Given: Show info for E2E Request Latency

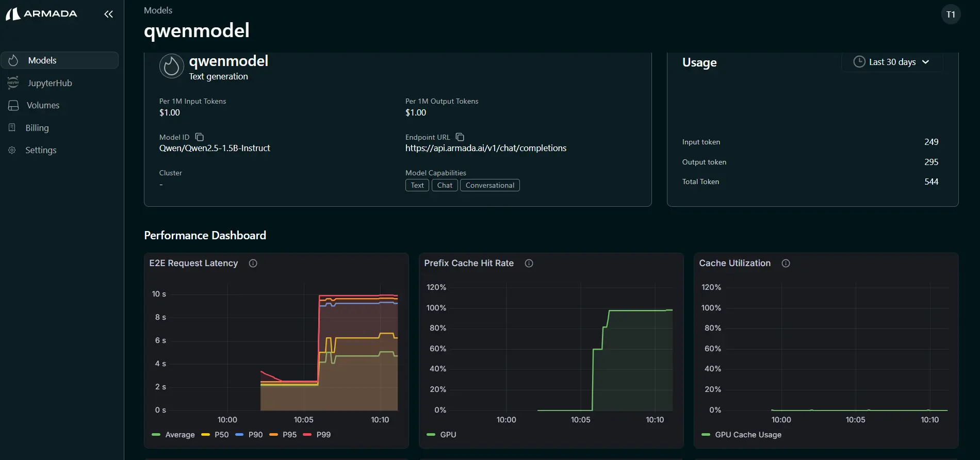Looking at the screenshot, I should [253, 264].
